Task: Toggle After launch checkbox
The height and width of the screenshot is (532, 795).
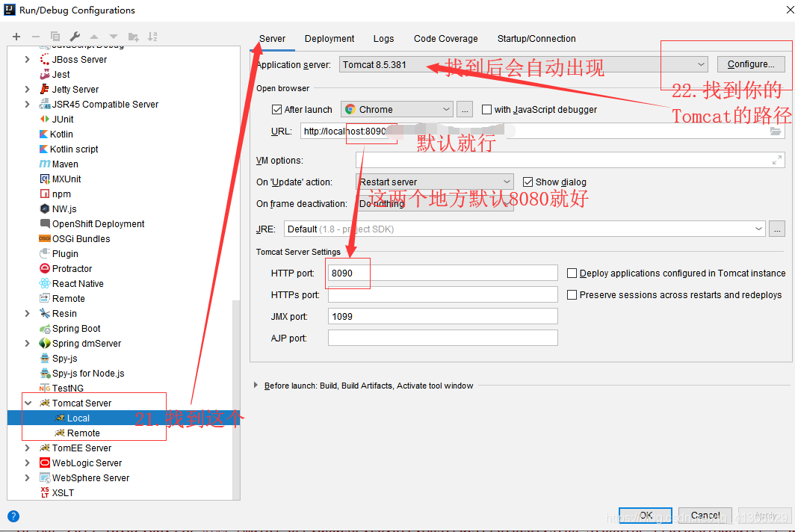Action: [276, 110]
